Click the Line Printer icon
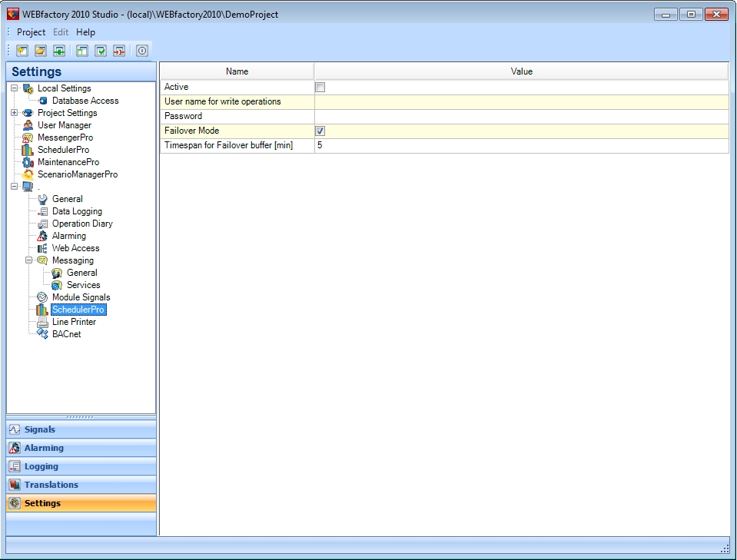Viewport: 737px width, 560px height. [42, 322]
